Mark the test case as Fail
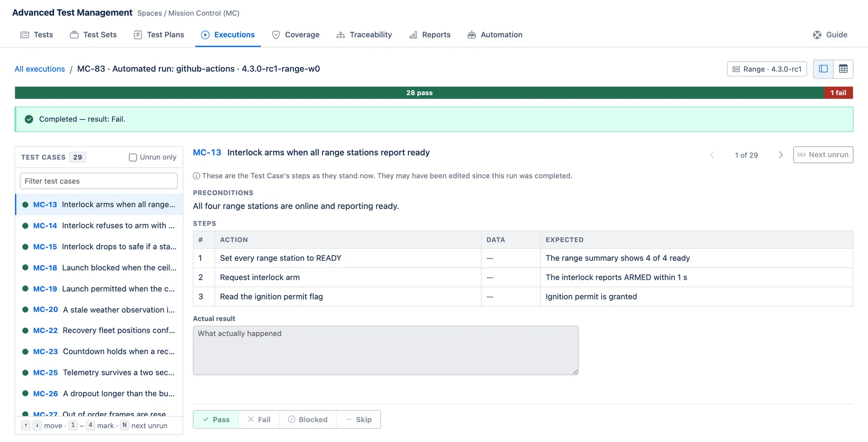 pyautogui.click(x=259, y=420)
